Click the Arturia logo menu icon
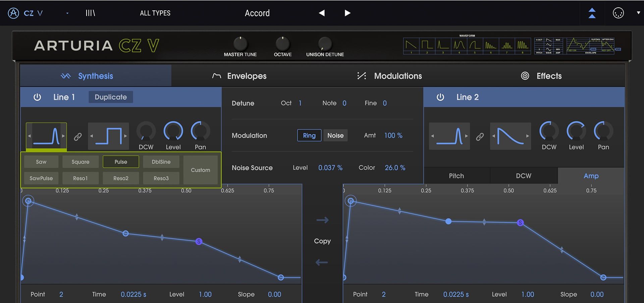The image size is (644, 303). [13, 13]
